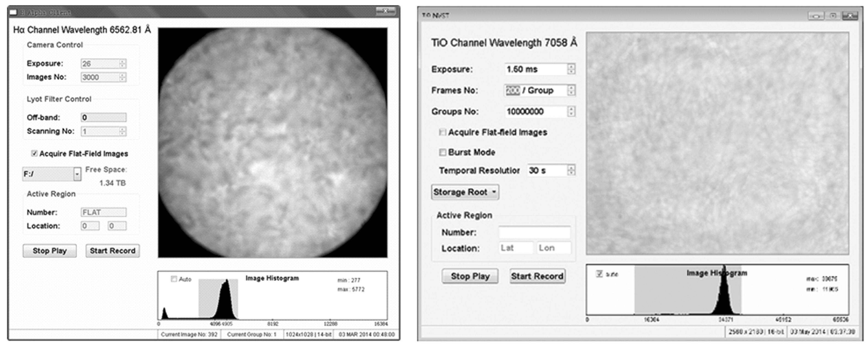Click the Temporal Resolution spinner arrows
Image resolution: width=868 pixels, height=347 pixels.
[x=571, y=170]
